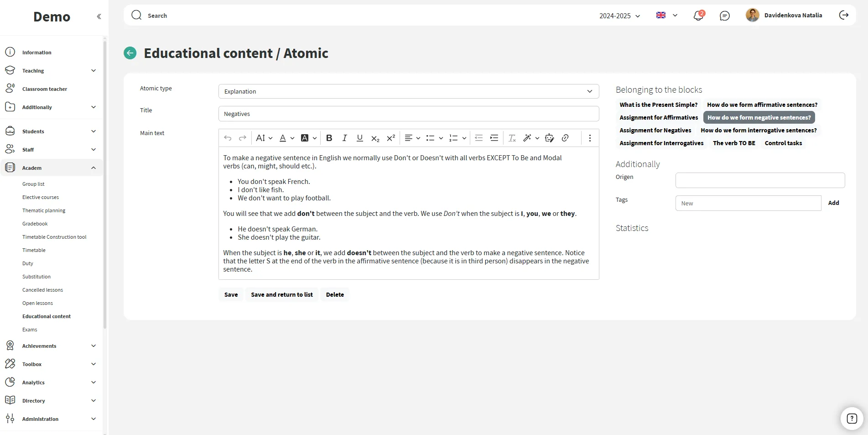Toggle the 'How do we form negative sentences?' block
868x435 pixels.
coord(759,118)
